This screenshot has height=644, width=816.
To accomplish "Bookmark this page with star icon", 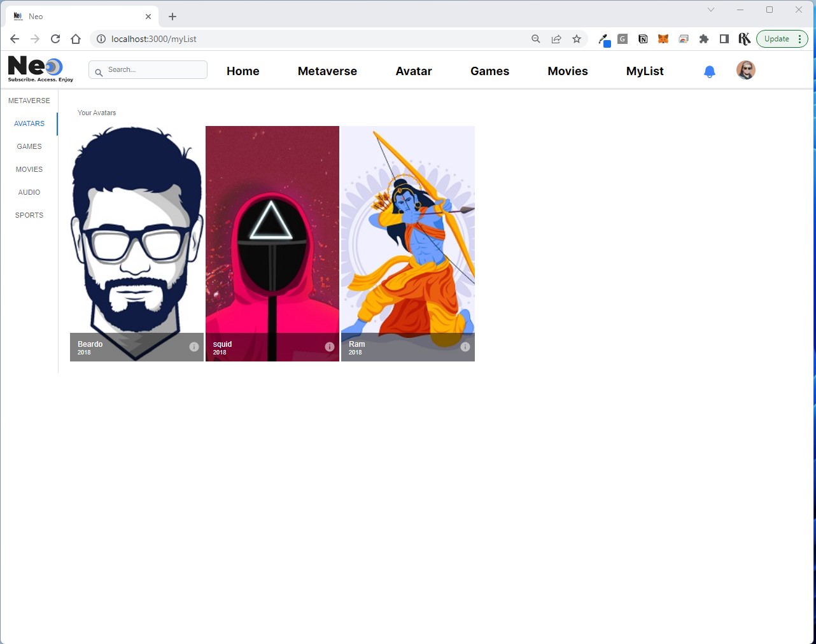I will (577, 39).
